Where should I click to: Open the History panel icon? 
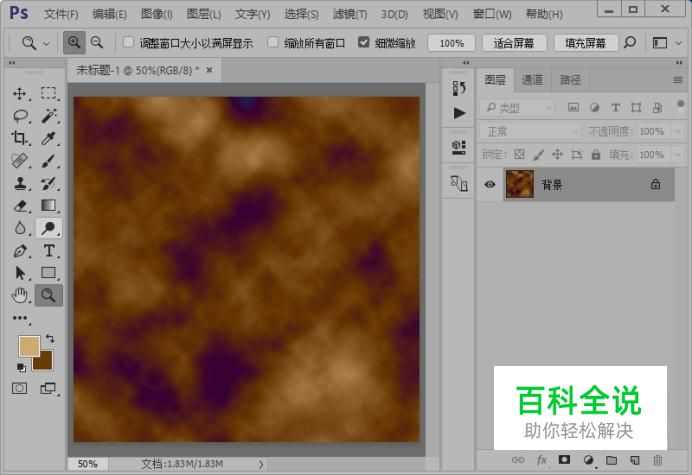coord(459,88)
